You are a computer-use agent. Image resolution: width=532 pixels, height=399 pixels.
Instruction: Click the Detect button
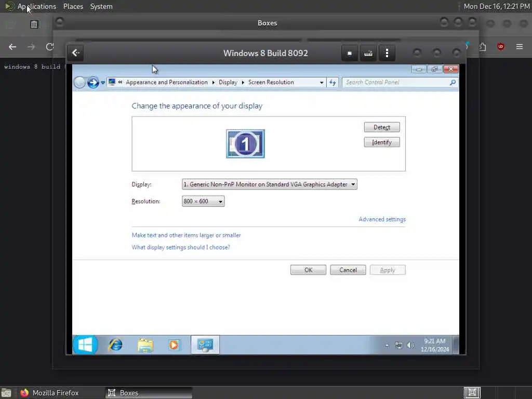point(382,127)
